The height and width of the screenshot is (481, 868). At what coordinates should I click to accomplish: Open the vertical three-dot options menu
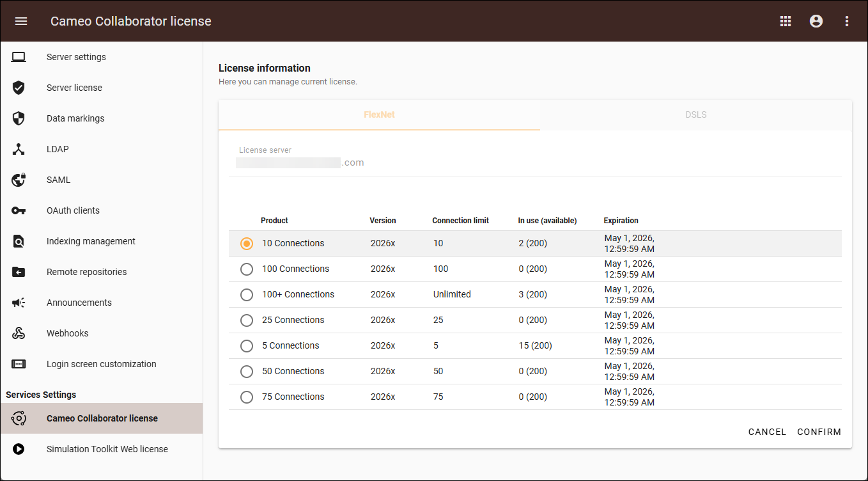tap(847, 21)
